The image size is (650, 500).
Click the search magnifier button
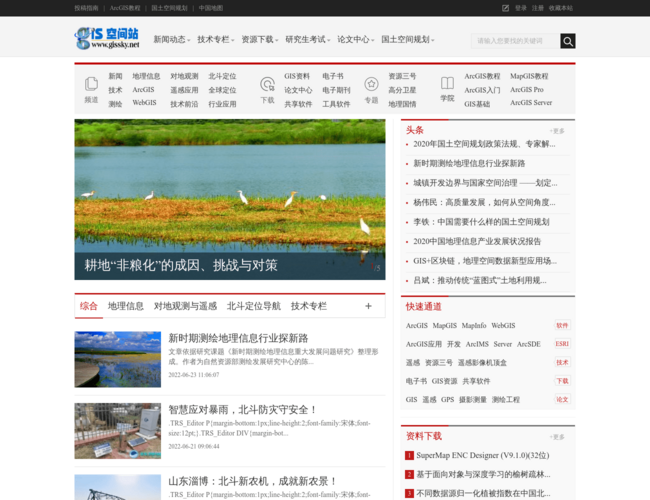567,41
